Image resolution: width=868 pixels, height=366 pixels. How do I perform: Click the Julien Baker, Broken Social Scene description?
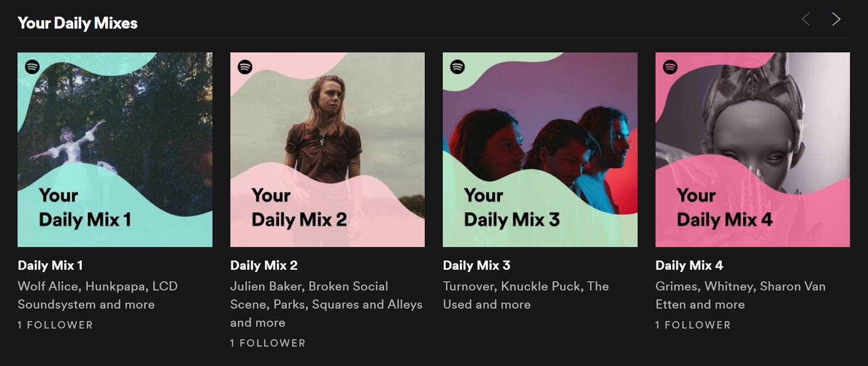click(x=326, y=304)
